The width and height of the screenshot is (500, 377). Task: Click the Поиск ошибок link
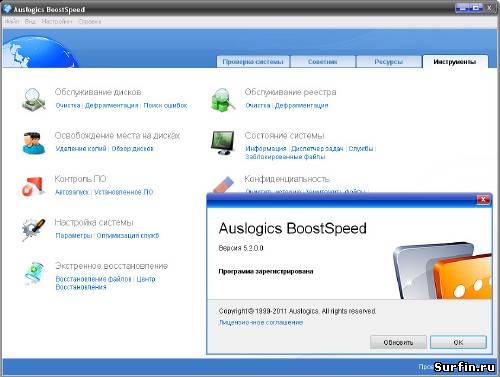pos(165,105)
